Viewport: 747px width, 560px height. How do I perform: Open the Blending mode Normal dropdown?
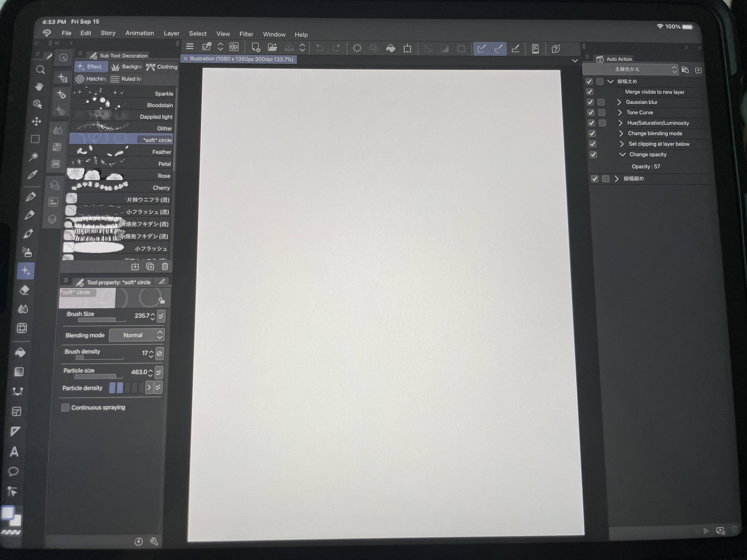137,335
